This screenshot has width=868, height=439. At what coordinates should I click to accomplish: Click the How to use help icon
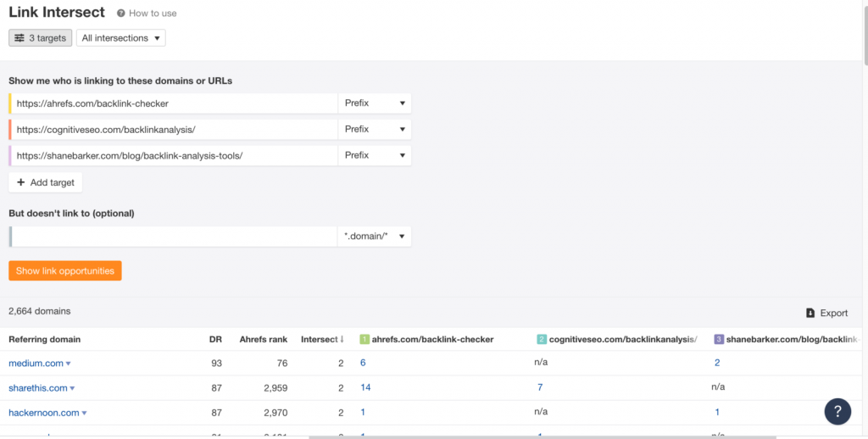click(x=121, y=14)
